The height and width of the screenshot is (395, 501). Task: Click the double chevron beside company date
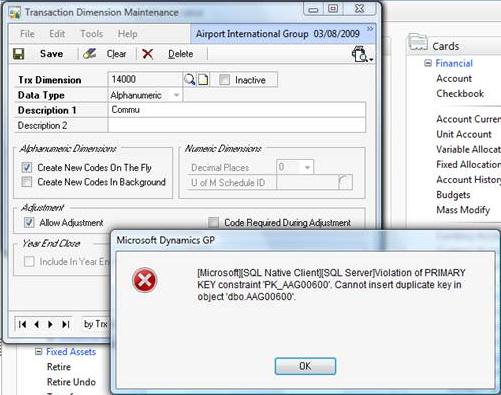pos(370,29)
